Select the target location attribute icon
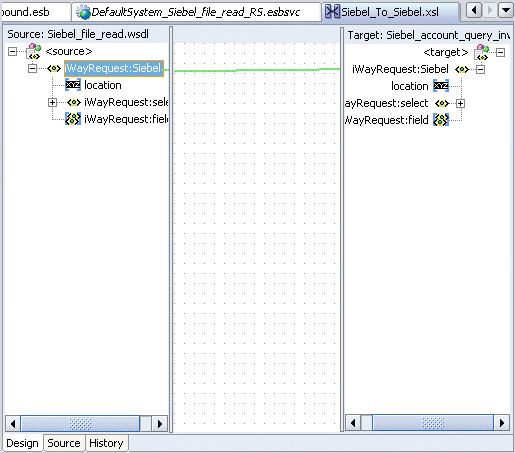The image size is (515, 453). click(x=441, y=86)
